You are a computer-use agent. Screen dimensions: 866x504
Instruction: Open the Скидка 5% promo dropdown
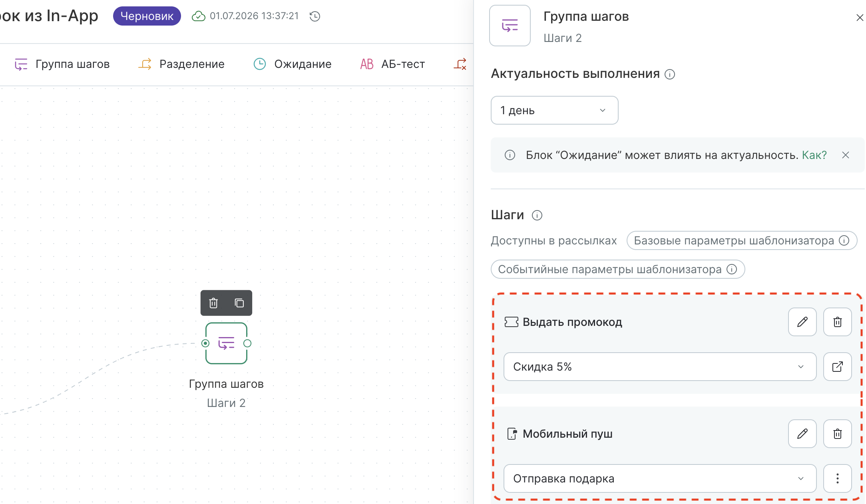(660, 367)
